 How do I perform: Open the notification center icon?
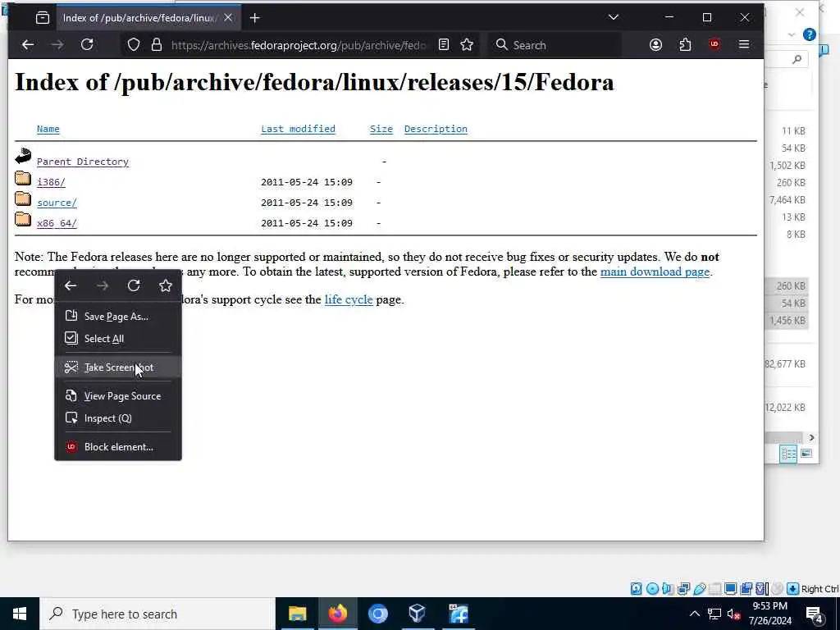(x=815, y=614)
